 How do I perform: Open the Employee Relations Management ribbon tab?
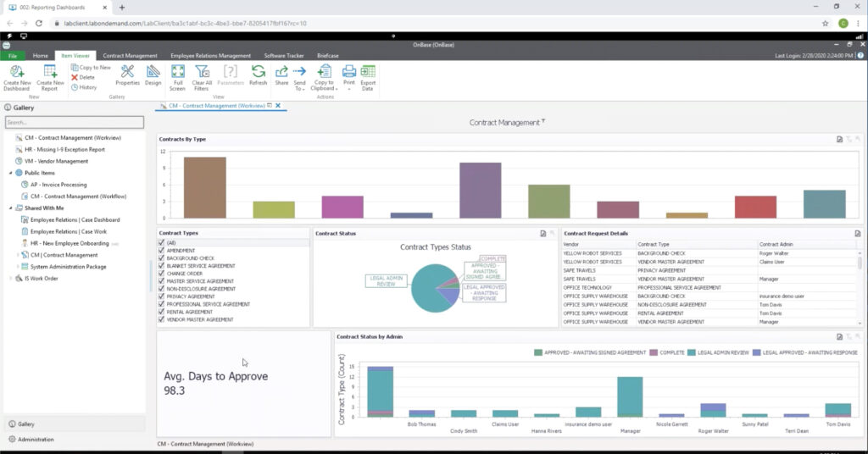(x=210, y=56)
